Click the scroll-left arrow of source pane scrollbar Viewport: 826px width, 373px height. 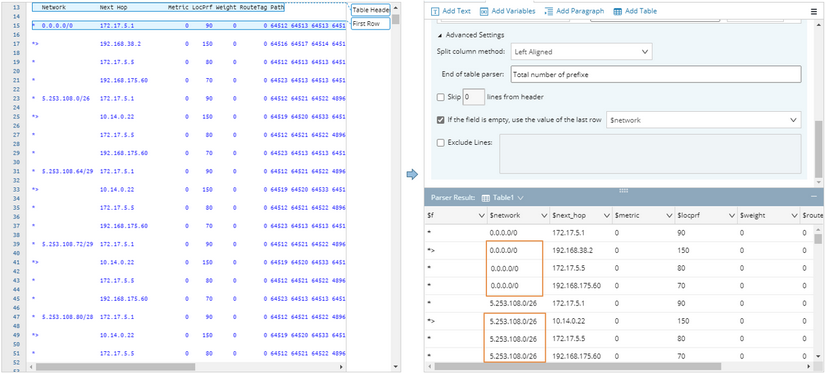tap(32, 367)
